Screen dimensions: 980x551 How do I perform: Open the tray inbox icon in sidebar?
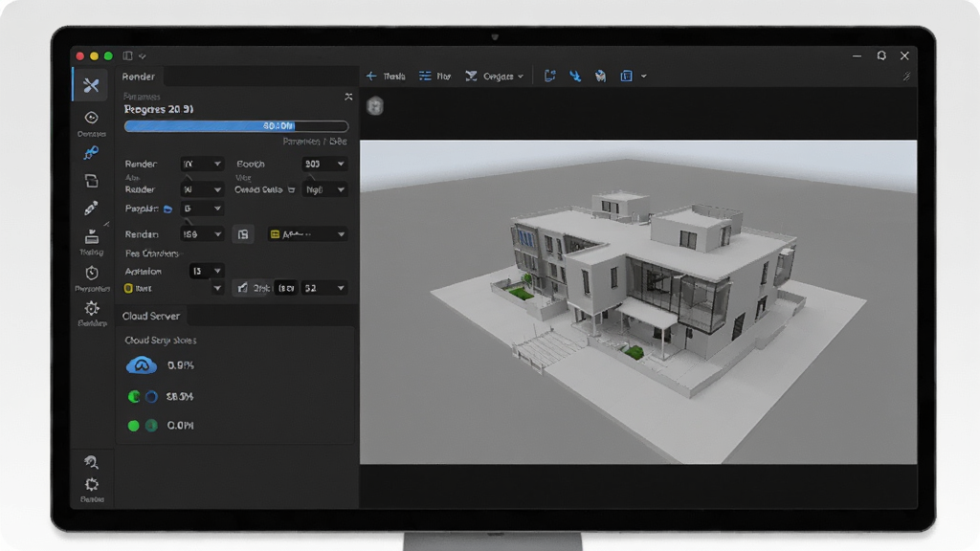pyautogui.click(x=91, y=237)
